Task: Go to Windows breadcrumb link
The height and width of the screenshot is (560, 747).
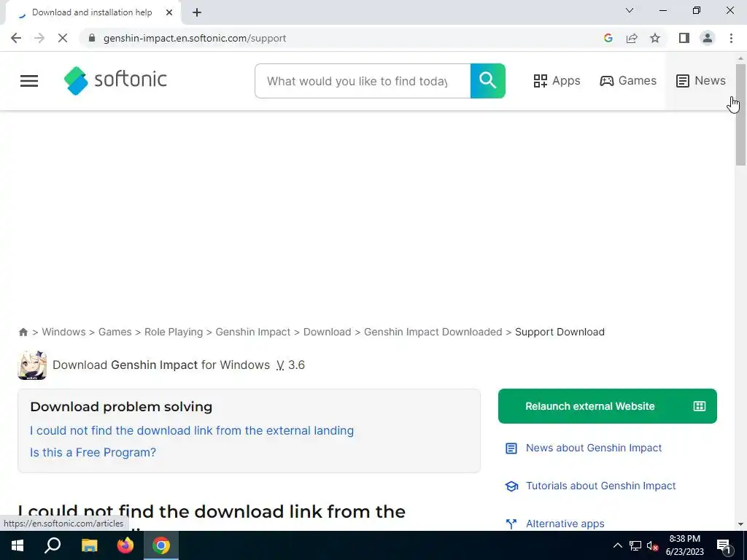Action: point(64,332)
